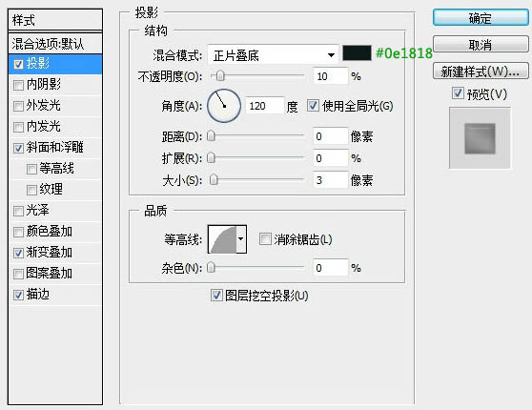
Task: Enable the 外发光 (Outer Glow) checkbox
Action: point(18,106)
